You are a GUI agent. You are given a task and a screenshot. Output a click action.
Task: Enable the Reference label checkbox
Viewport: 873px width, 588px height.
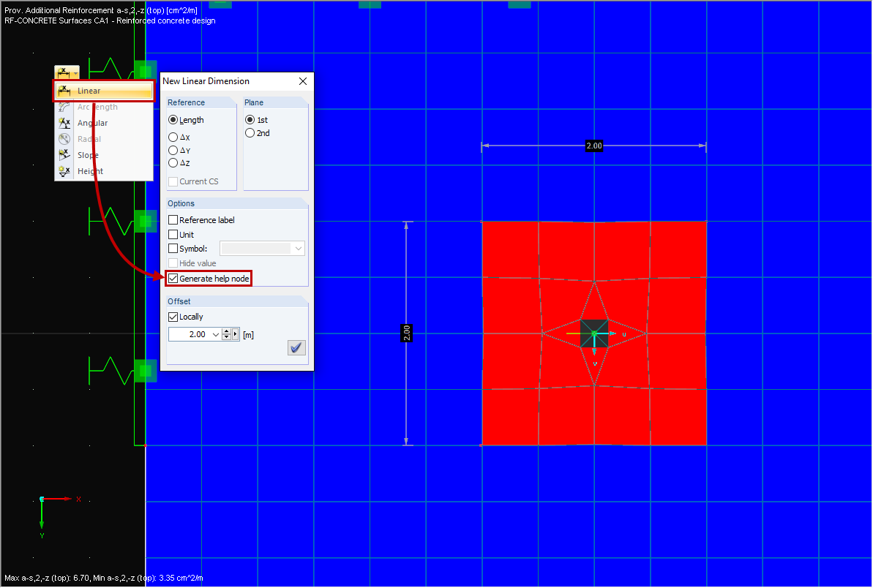[x=173, y=219]
